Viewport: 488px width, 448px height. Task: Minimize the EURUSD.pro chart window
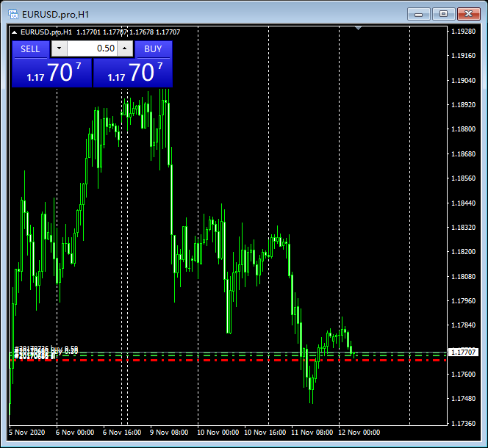point(419,14)
